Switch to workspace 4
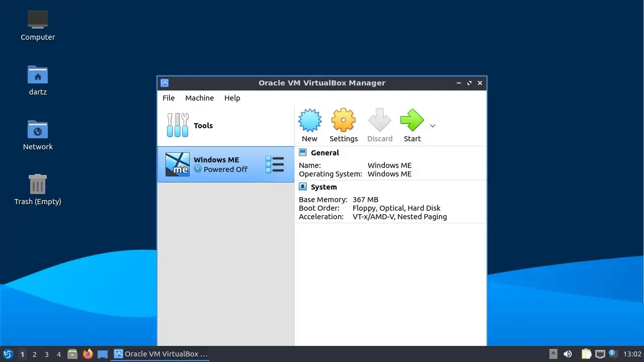 58,354
